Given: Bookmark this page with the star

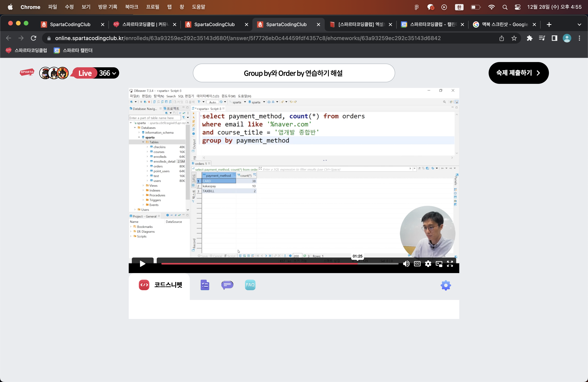Looking at the screenshot, I should tap(514, 38).
